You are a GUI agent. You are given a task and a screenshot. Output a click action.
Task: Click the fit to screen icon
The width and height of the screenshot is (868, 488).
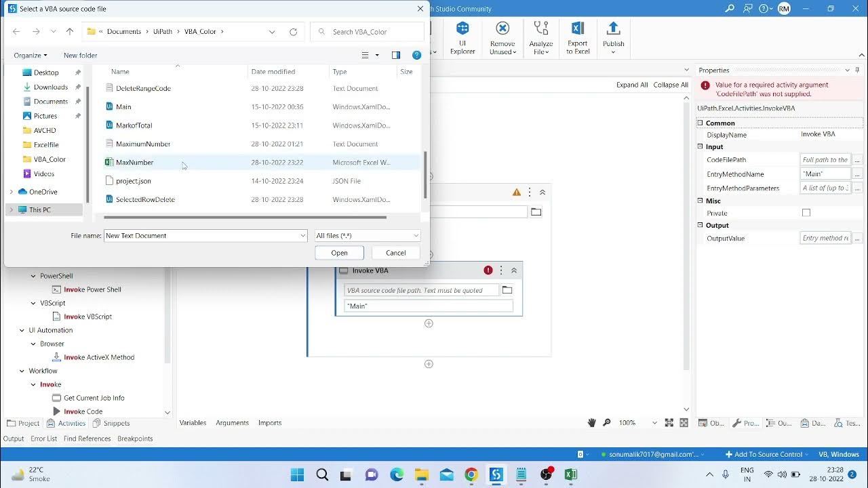pyautogui.click(x=669, y=422)
